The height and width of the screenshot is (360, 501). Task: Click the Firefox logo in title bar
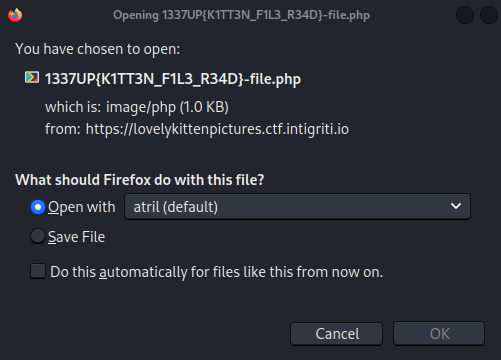tap(15, 15)
